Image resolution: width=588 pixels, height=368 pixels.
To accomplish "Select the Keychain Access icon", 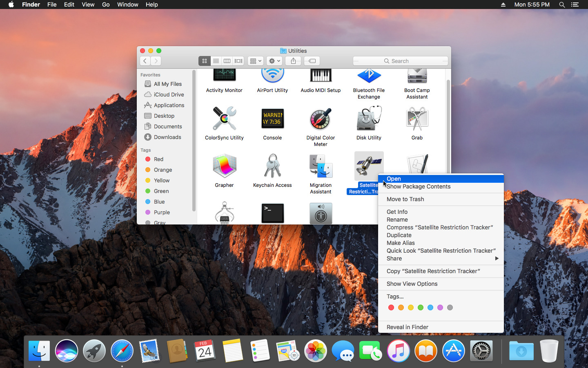I will pos(272,166).
